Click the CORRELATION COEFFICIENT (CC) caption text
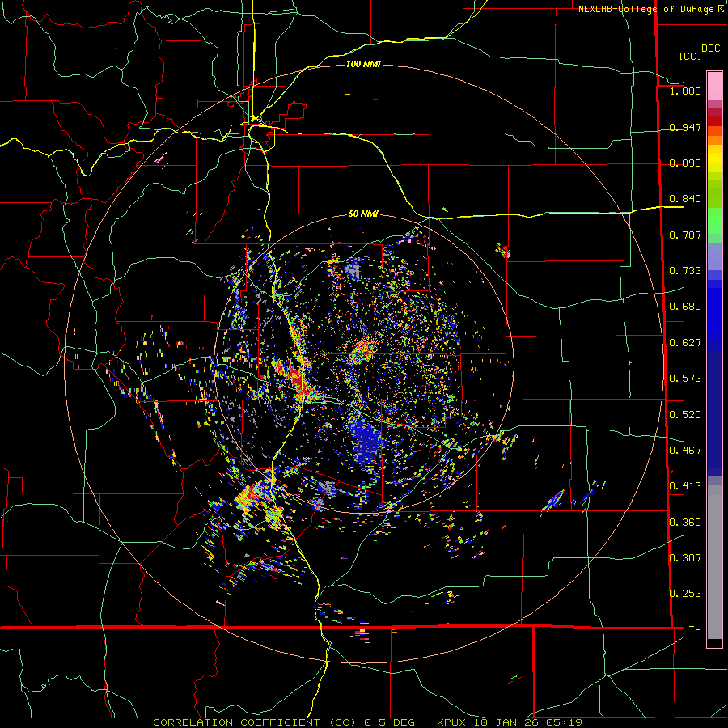 (255, 722)
